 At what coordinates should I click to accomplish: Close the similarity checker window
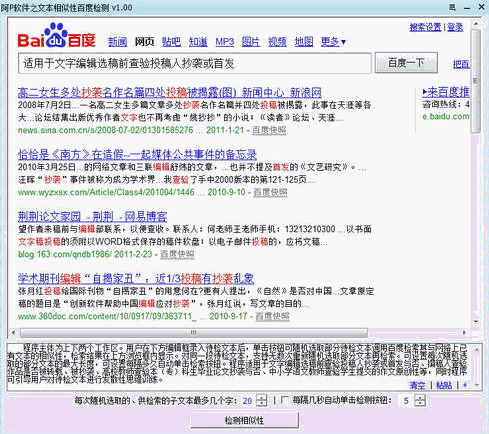point(482,7)
